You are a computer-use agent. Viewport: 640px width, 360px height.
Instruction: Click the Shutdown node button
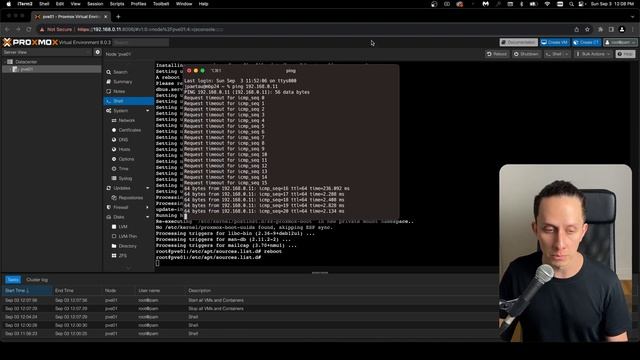(527, 54)
